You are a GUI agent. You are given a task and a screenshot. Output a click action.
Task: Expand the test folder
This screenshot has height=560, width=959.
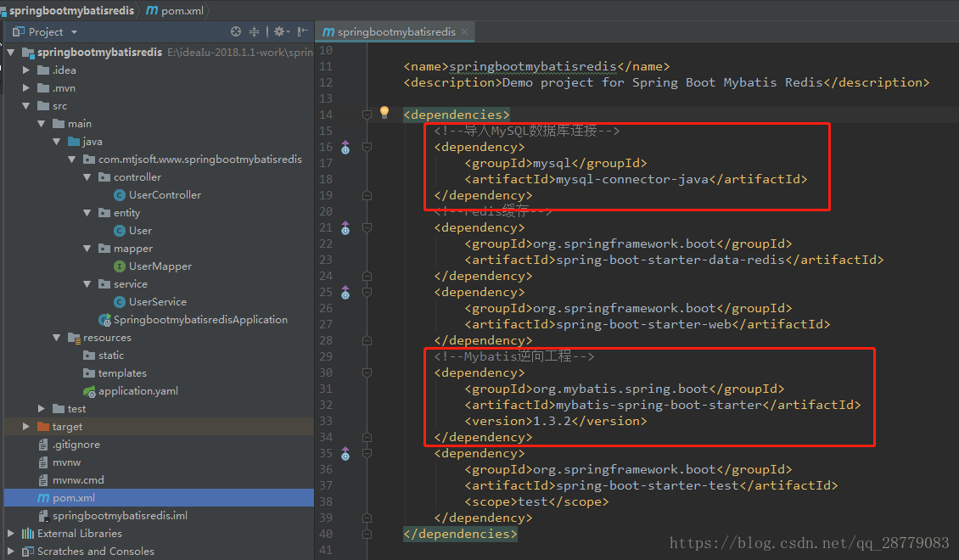tap(41, 408)
